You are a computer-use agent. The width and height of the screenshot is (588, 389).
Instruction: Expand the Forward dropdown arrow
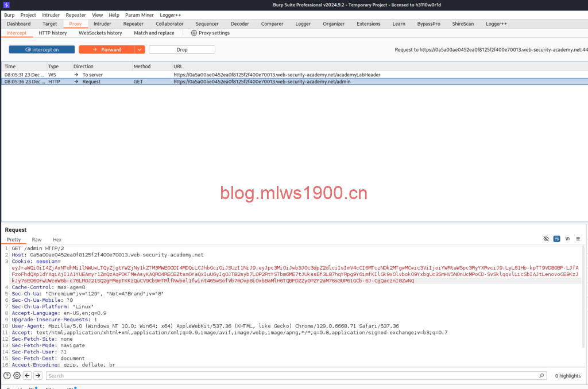140,49
